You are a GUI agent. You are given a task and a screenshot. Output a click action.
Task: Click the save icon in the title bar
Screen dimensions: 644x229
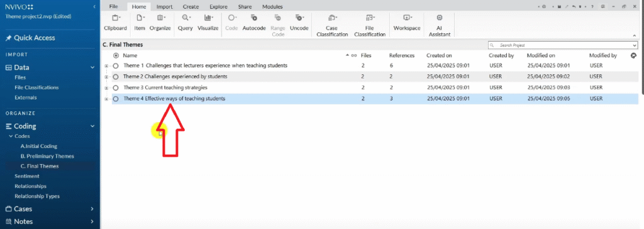[x=559, y=6]
